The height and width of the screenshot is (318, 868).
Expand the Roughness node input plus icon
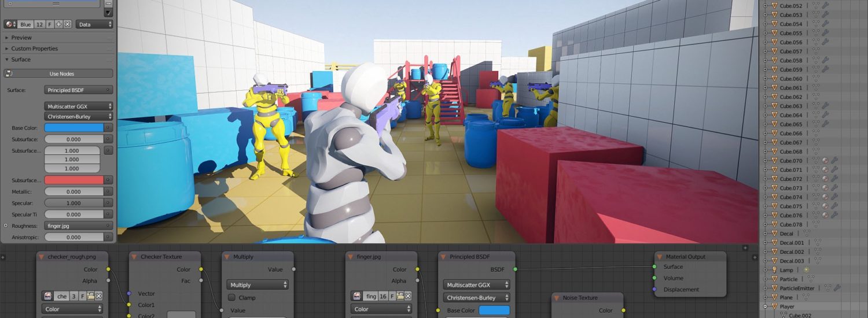pos(6,225)
